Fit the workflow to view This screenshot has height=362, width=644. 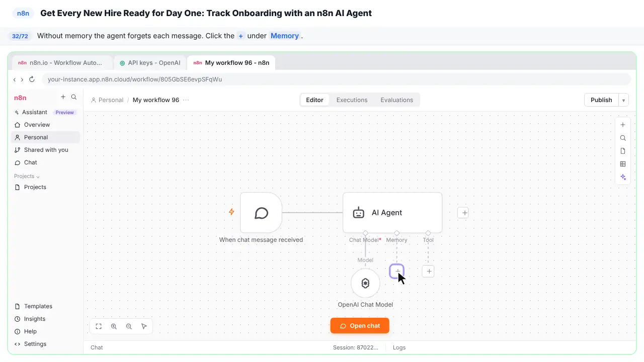[x=99, y=326]
